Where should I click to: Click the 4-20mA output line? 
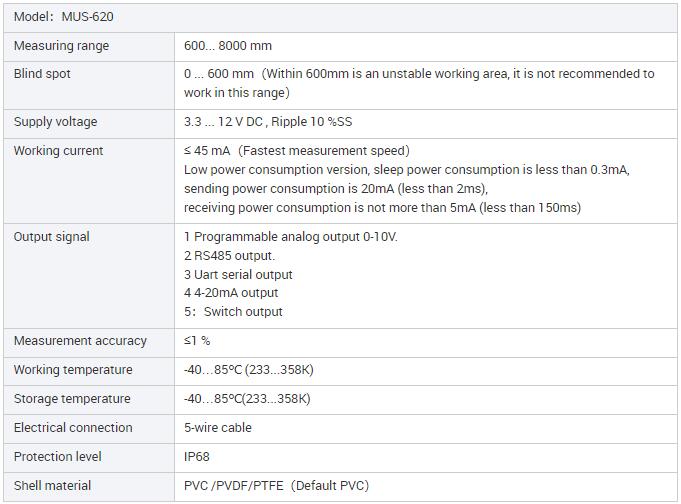click(x=231, y=293)
